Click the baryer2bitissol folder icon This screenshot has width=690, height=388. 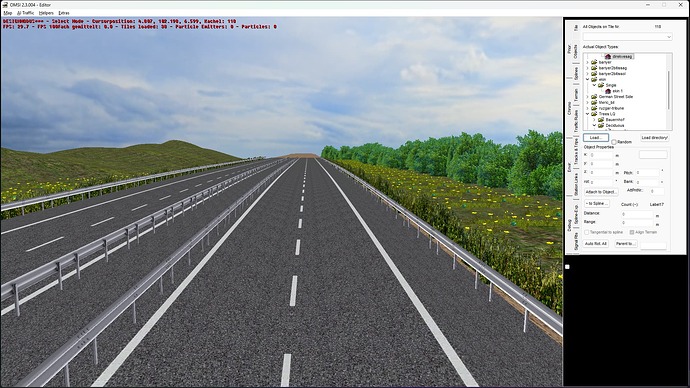594,74
